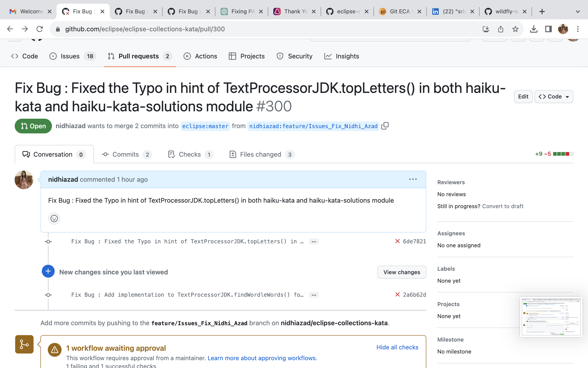Click Hide all checks link

(397, 347)
